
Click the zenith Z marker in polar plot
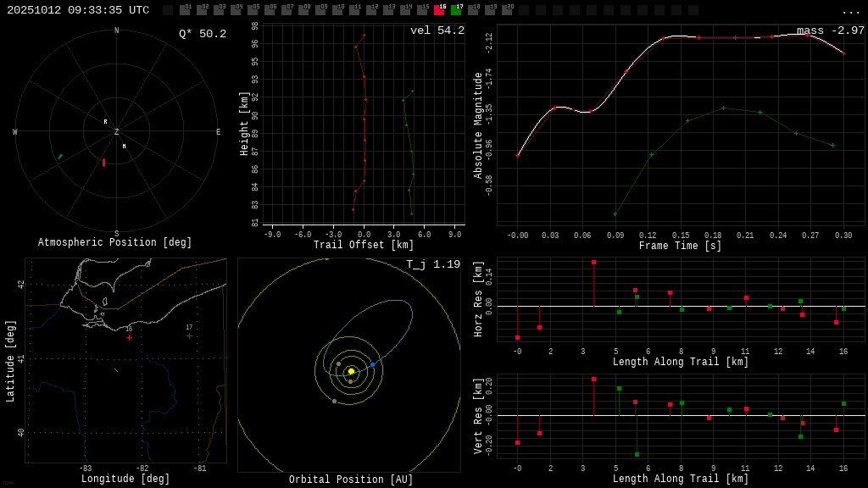pyautogui.click(x=116, y=132)
